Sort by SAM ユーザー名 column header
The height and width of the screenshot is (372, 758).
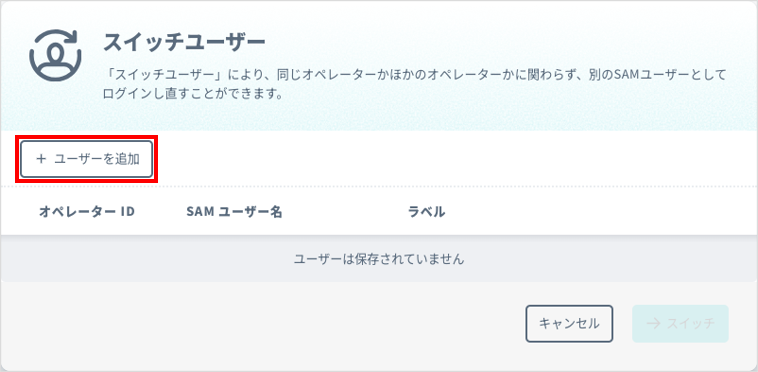[x=234, y=212]
